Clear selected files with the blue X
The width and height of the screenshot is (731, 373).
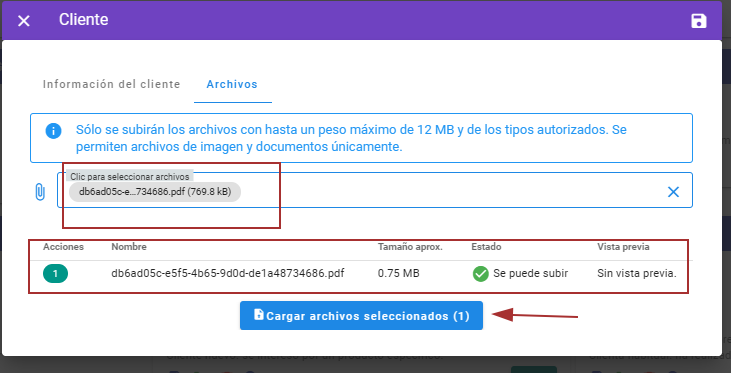tap(673, 192)
